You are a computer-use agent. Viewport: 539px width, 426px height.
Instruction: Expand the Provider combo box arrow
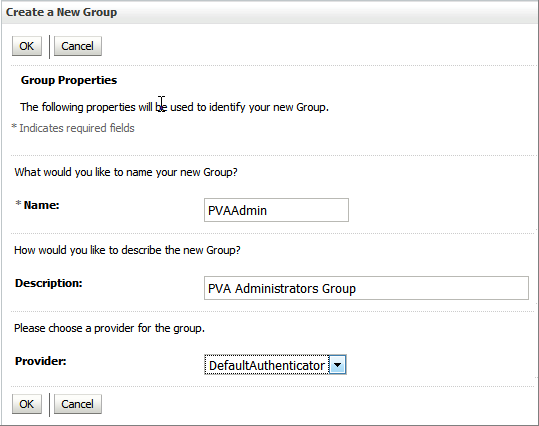tap(338, 365)
